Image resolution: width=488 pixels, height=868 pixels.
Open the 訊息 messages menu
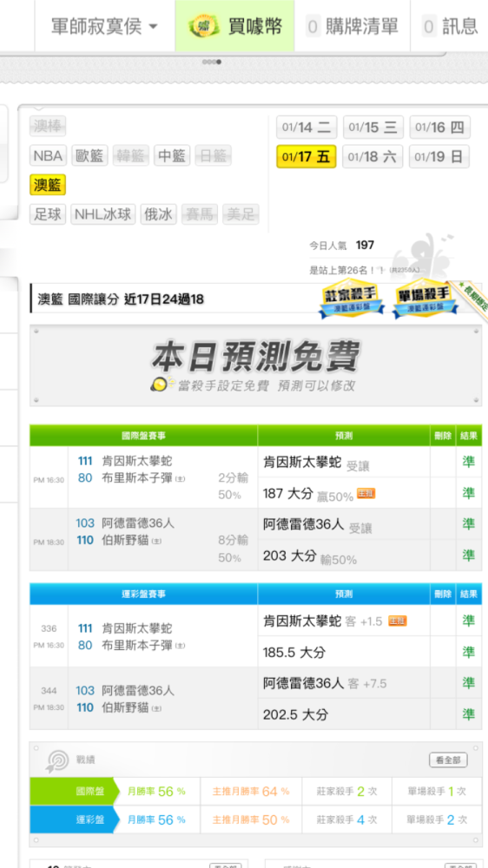point(449,26)
